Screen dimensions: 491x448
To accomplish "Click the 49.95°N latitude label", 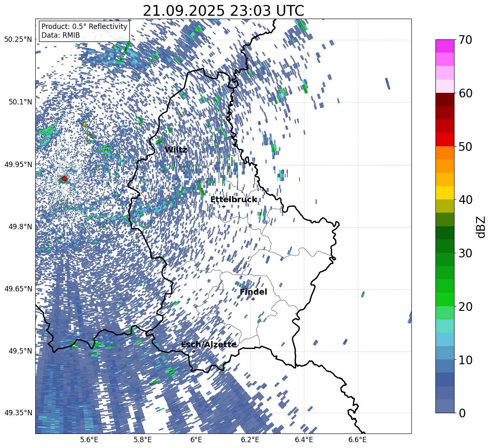I will [18, 165].
